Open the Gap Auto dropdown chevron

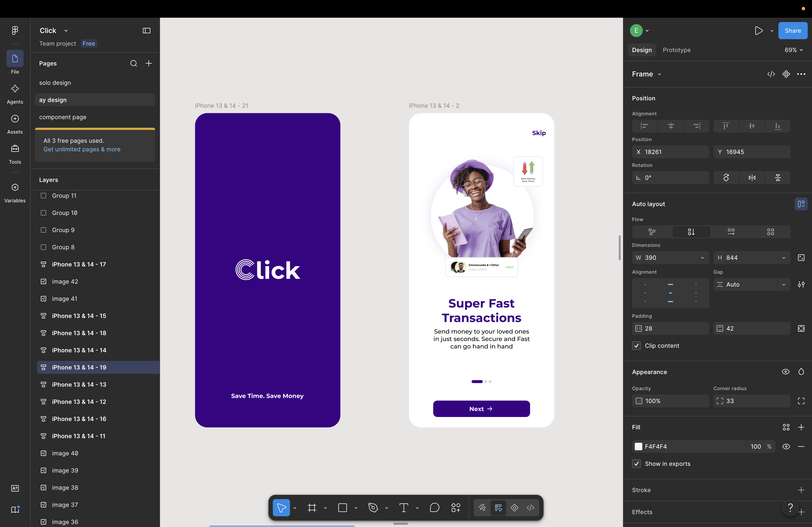pyautogui.click(x=784, y=285)
